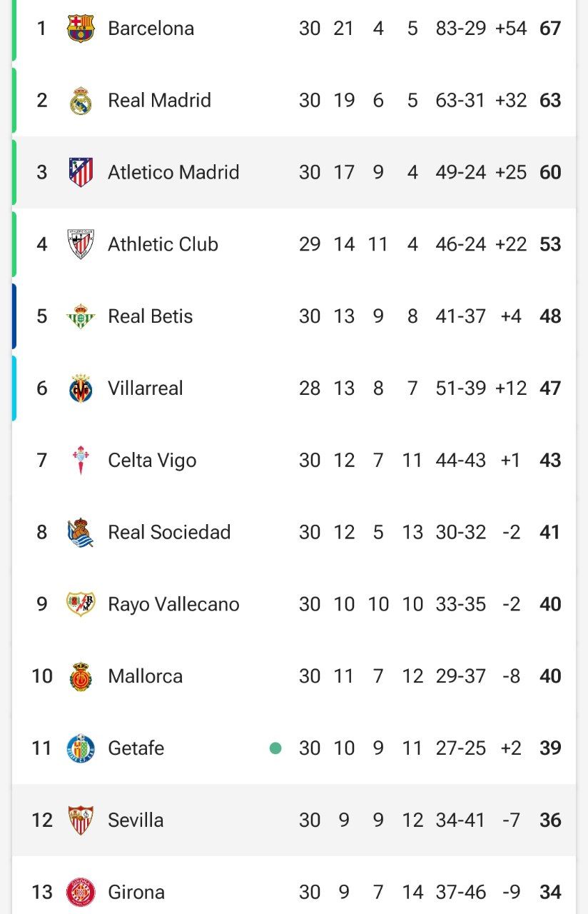The width and height of the screenshot is (588, 914).
Task: Tap the Real Sociedad crest icon
Action: pyautogui.click(x=81, y=533)
